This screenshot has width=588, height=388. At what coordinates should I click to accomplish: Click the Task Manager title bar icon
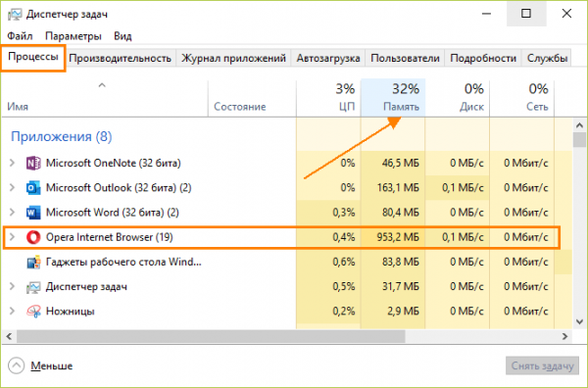pyautogui.click(x=15, y=15)
